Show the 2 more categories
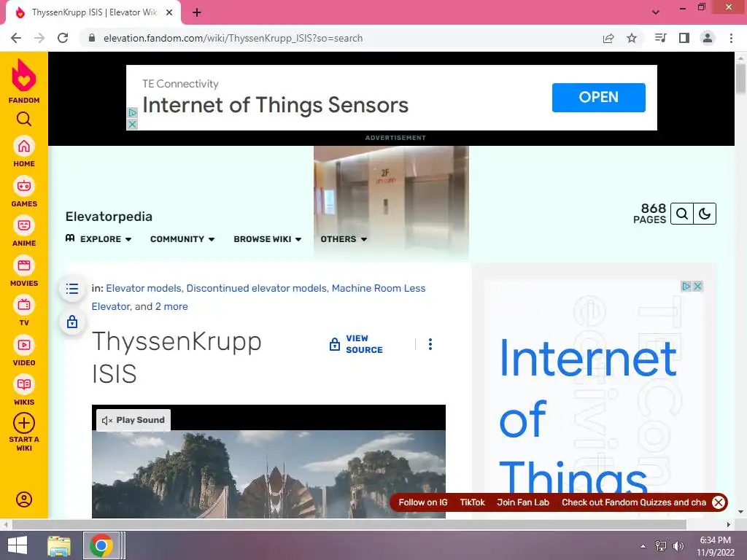Screen dimensions: 747x560 tap(171, 306)
